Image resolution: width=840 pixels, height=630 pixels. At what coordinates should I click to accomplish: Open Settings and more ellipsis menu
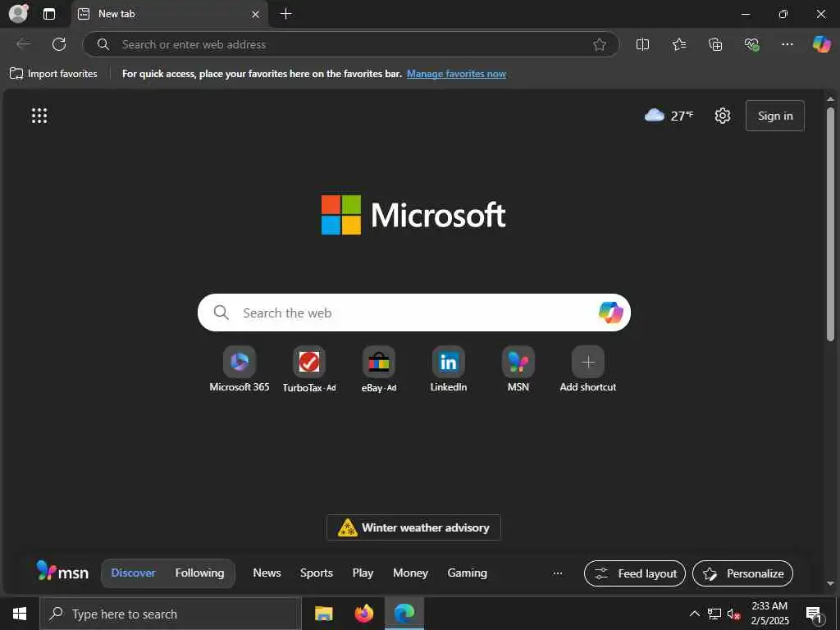[x=787, y=44]
